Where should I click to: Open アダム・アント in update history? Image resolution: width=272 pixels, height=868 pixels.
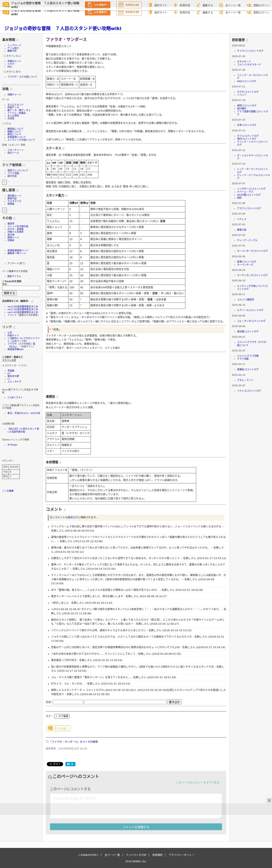coord(245,380)
